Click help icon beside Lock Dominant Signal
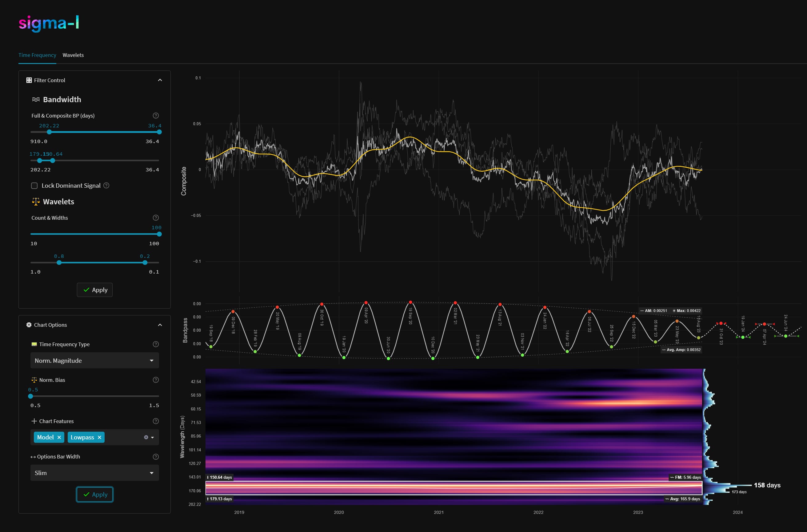This screenshot has width=807, height=532. 106,185
